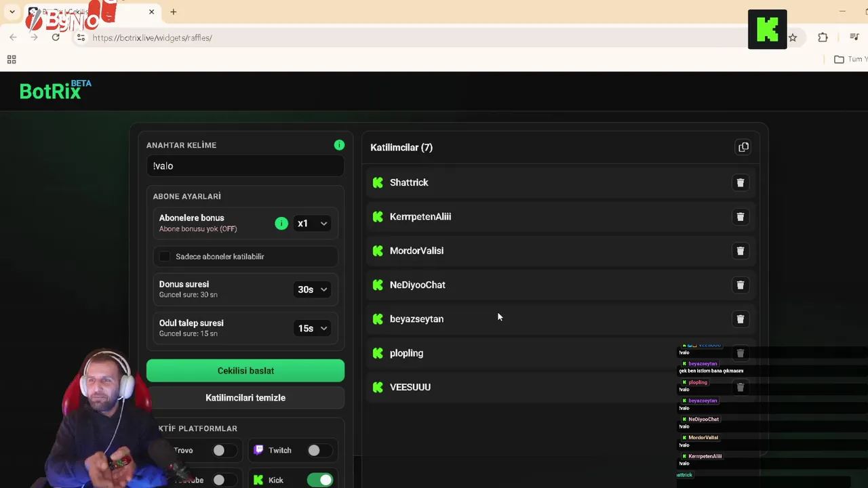
Task: Toggle Youtube platform switch
Action: point(224,480)
